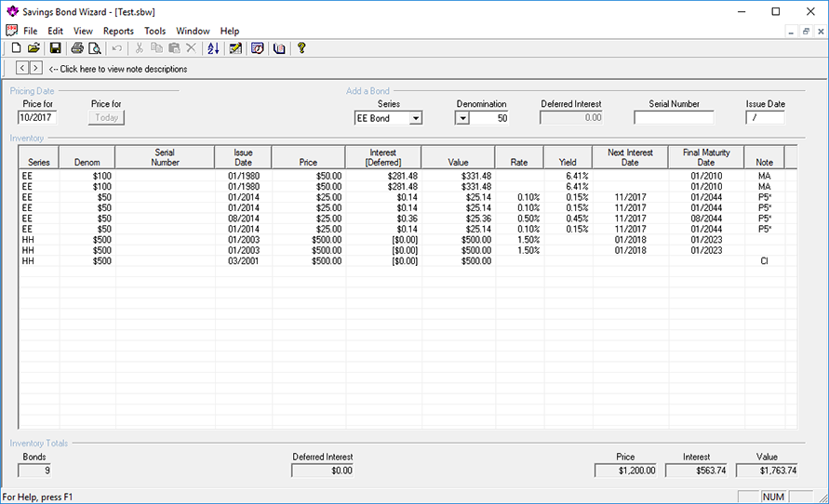The width and height of the screenshot is (829, 504).
Task: Click the 08/2044 final maturity cell
Action: pos(706,219)
